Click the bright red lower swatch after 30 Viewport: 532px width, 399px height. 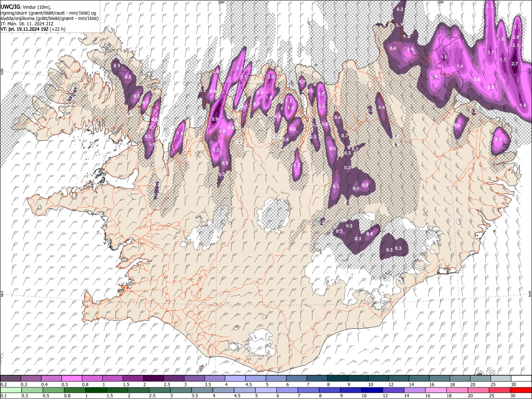click(520, 390)
